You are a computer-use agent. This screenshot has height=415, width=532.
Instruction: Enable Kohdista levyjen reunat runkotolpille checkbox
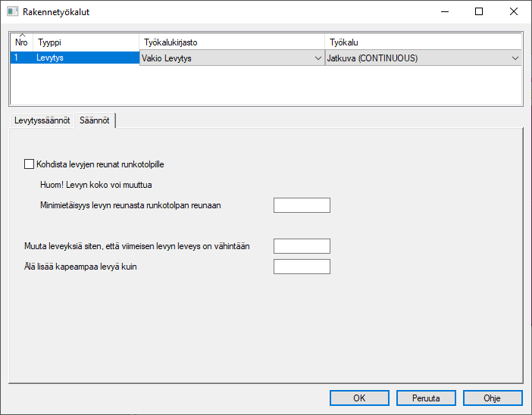click(x=30, y=163)
